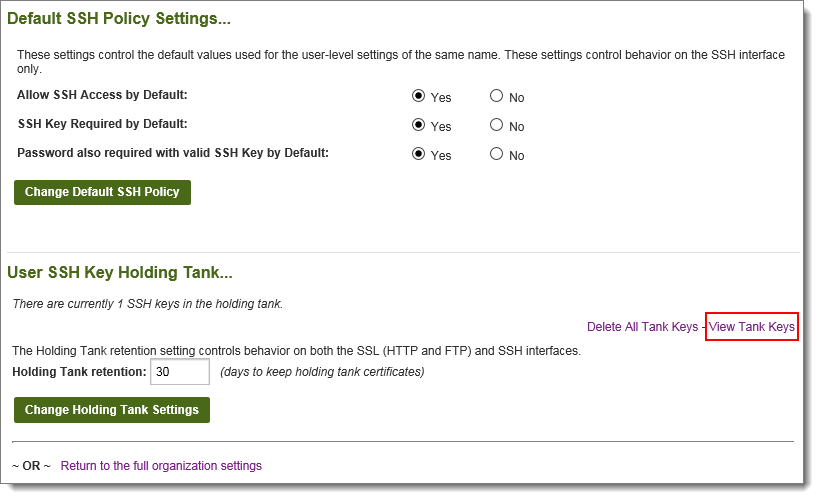Click the 'Password also required with valid SSH Key' label
Viewport: 819px width, 499px height.
[x=173, y=153]
